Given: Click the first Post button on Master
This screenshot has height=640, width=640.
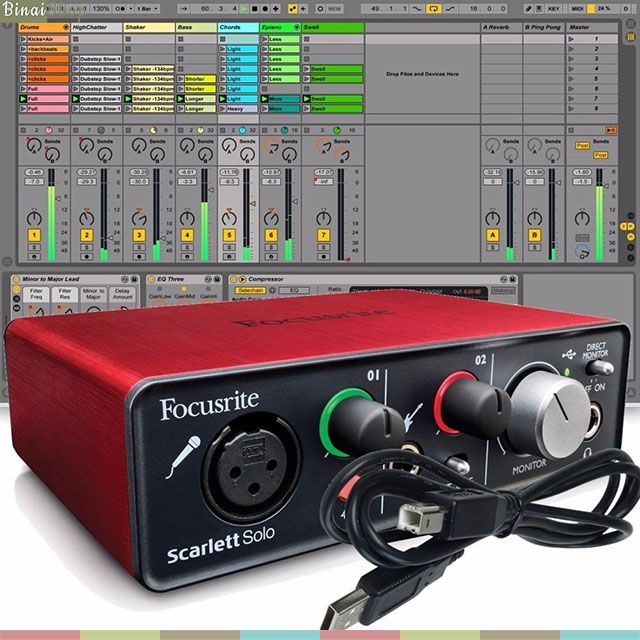Looking at the screenshot, I should pos(582,146).
